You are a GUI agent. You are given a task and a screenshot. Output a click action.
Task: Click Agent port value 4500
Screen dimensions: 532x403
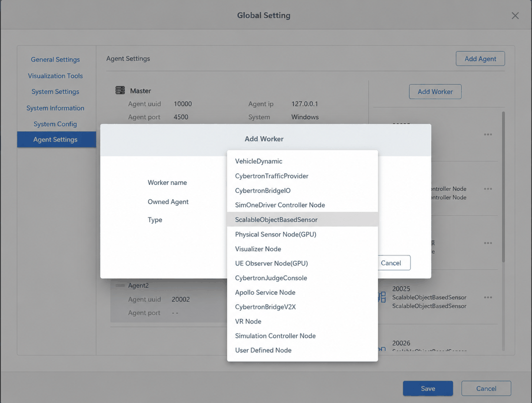pos(181,117)
